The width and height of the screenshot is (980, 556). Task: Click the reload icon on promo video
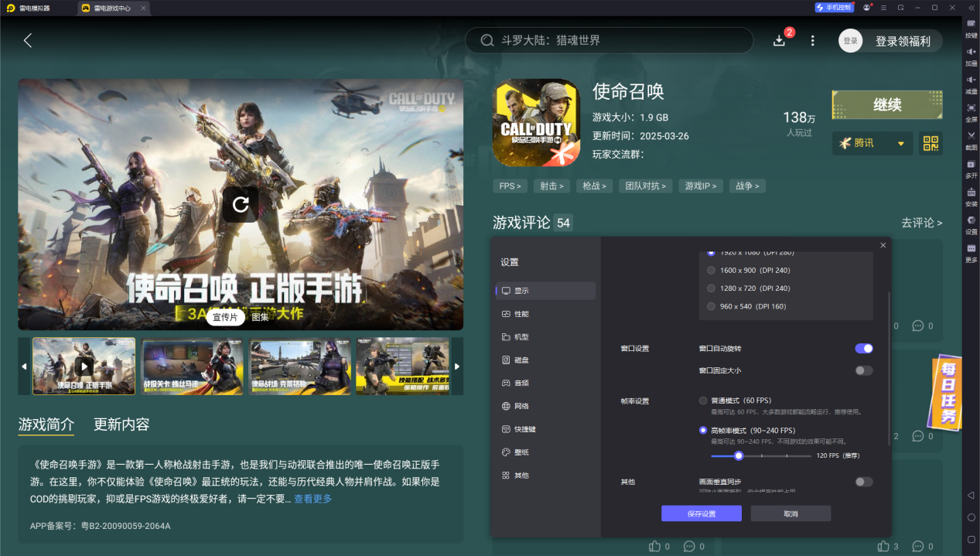[241, 204]
